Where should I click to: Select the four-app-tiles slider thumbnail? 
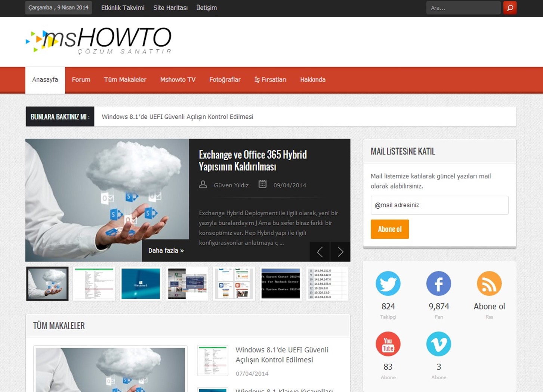pyautogui.click(x=234, y=284)
